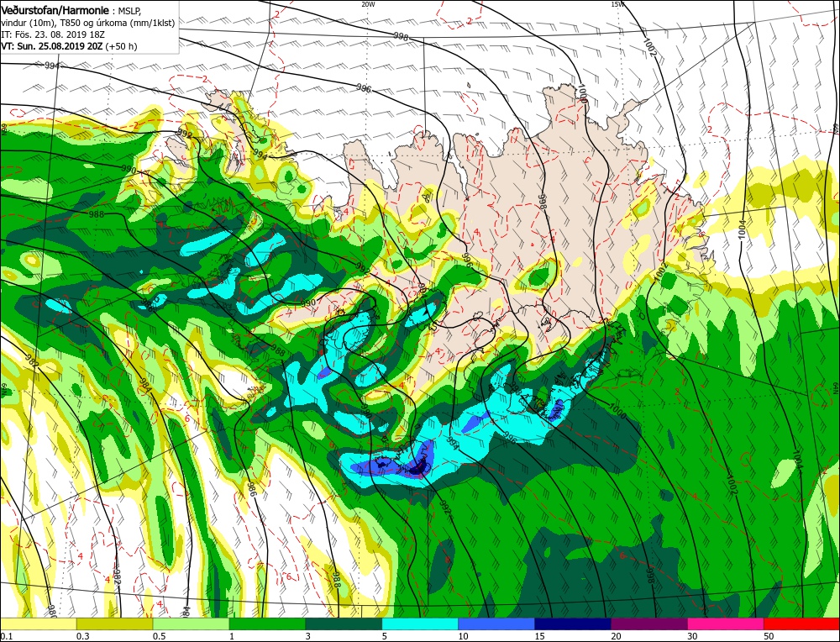Click the "0.5" legend value label
This screenshot has width=840, height=642.
[159, 636]
